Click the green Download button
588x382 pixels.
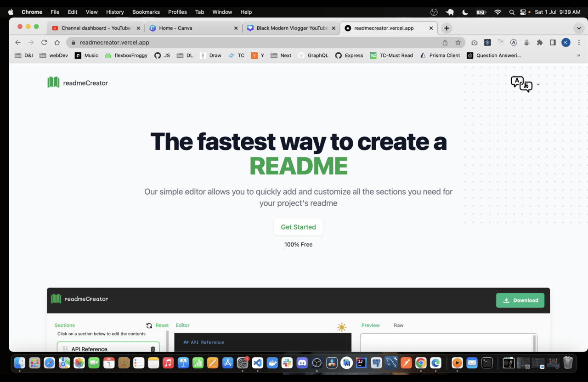[520, 300]
